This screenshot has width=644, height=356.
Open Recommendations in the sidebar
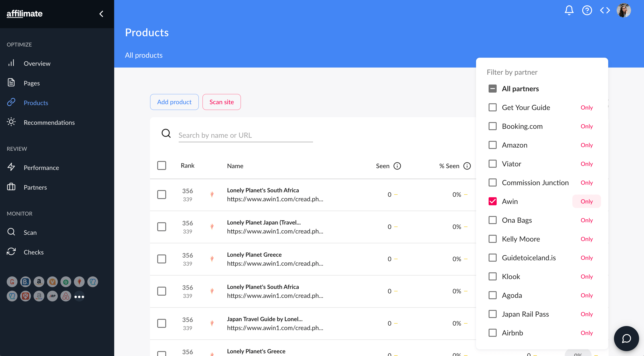click(x=49, y=122)
